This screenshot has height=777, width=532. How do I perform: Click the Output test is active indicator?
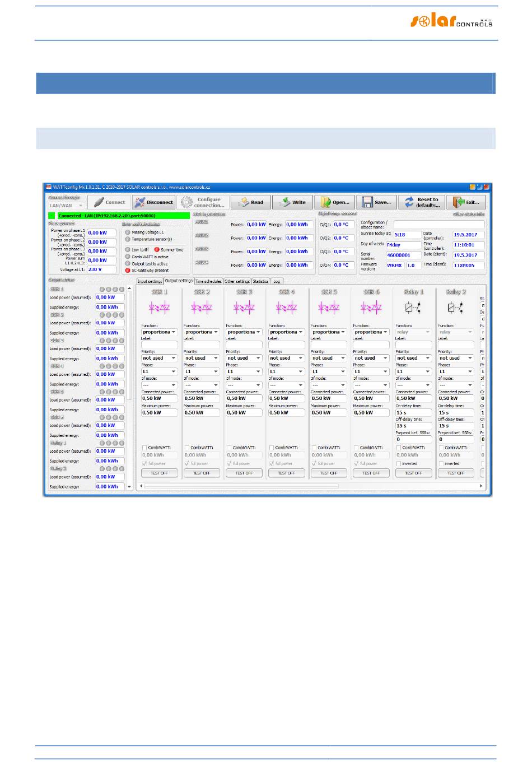point(128,263)
